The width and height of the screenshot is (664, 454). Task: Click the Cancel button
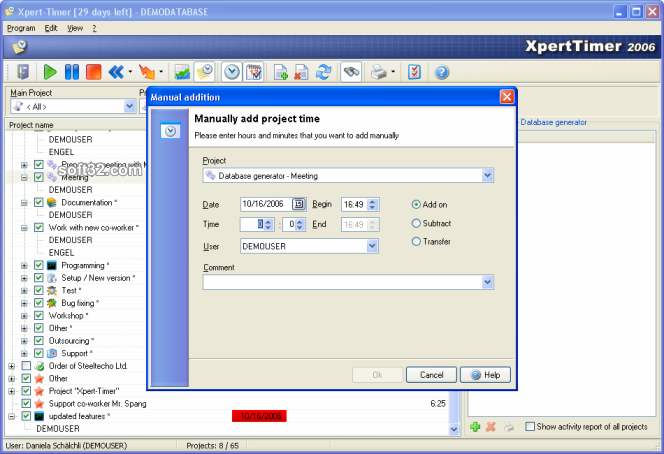pos(431,375)
